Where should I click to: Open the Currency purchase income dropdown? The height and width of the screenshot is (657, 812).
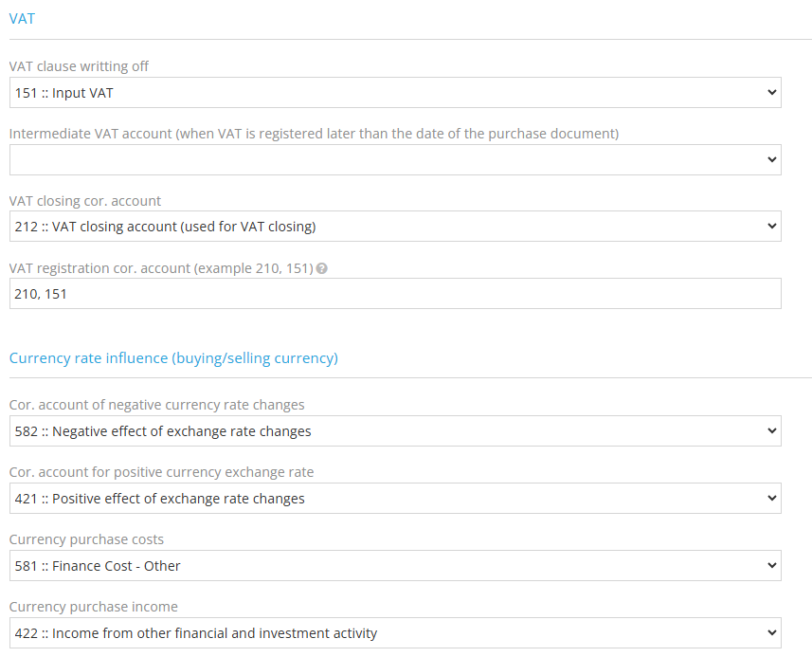coord(393,632)
